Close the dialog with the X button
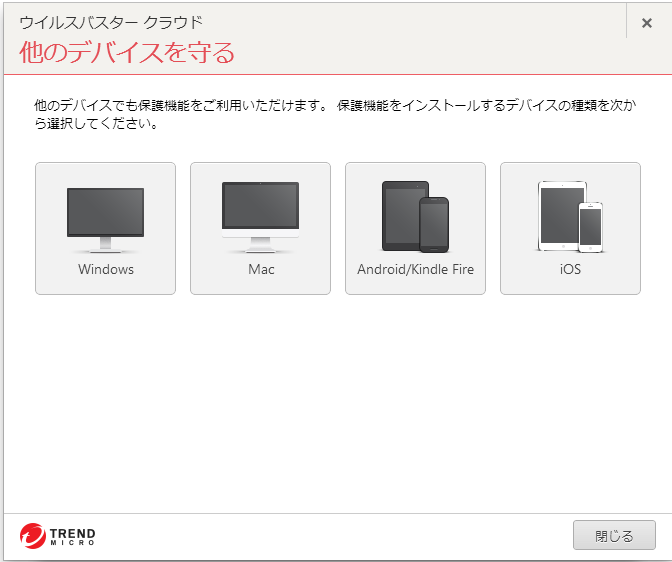 point(647,23)
